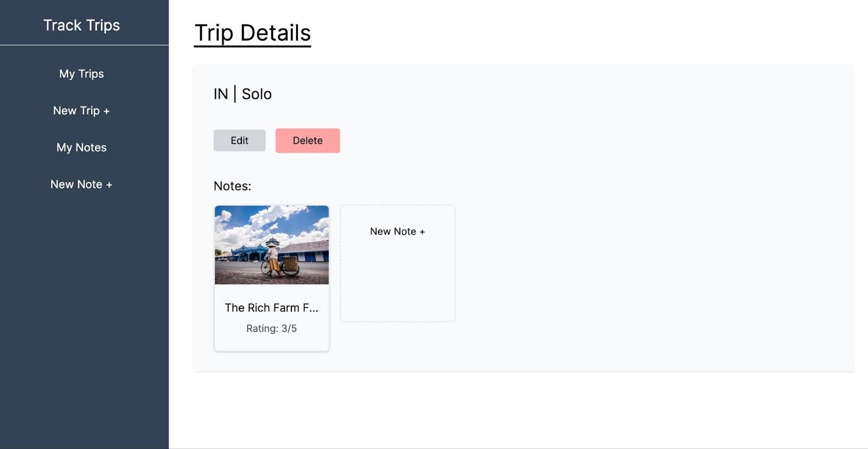868x449 pixels.
Task: Click the plus sign in sidebar New Trip +
Action: coord(106,111)
